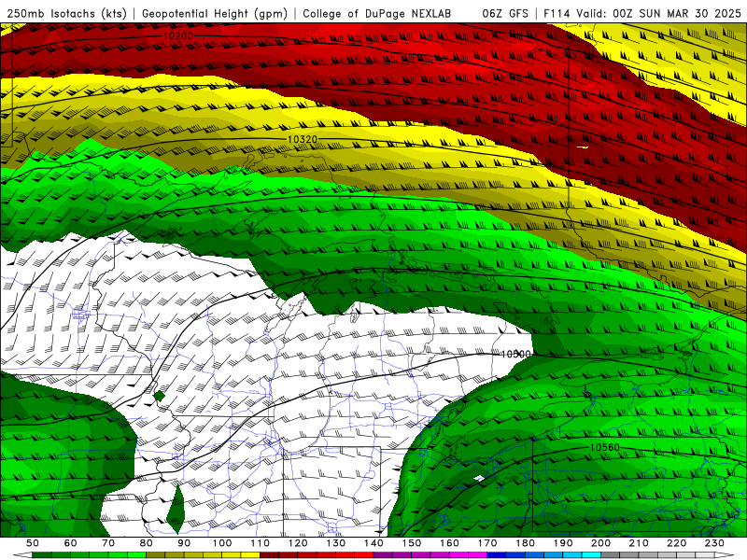Click the elongated dark green teardrop patch on map
The image size is (747, 560).
pos(176,509)
